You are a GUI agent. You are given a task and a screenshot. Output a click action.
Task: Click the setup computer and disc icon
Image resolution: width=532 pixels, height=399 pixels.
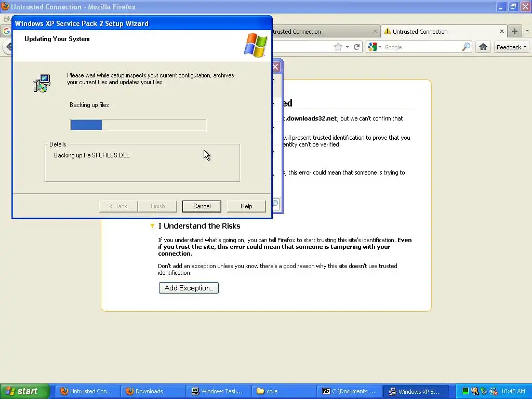coord(42,84)
